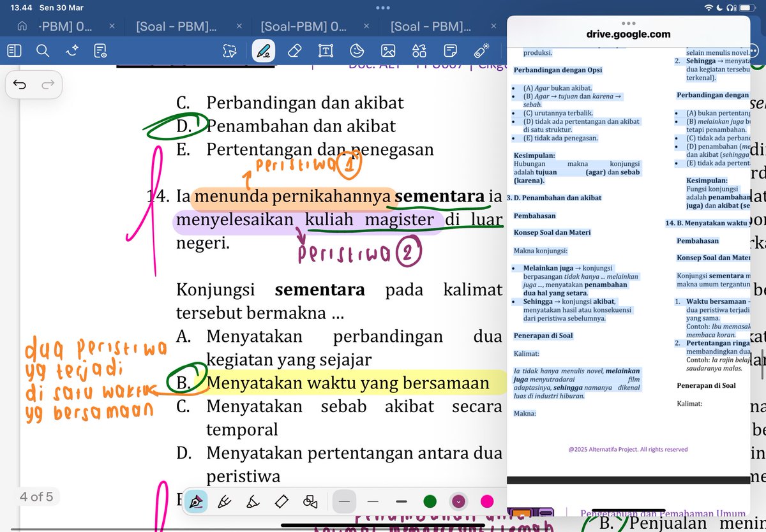
Task: Tap 'Kesimpulan:' heading in Drive left column
Action: pyautogui.click(x=534, y=155)
